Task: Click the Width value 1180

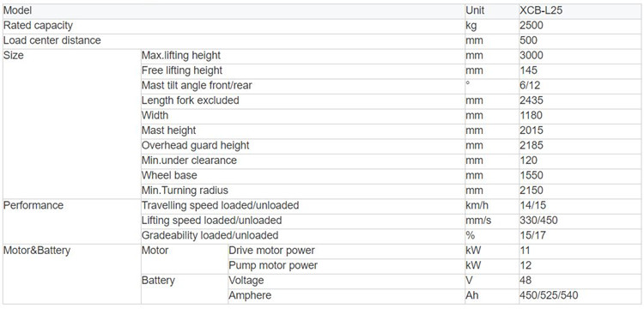Action: pyautogui.click(x=531, y=115)
